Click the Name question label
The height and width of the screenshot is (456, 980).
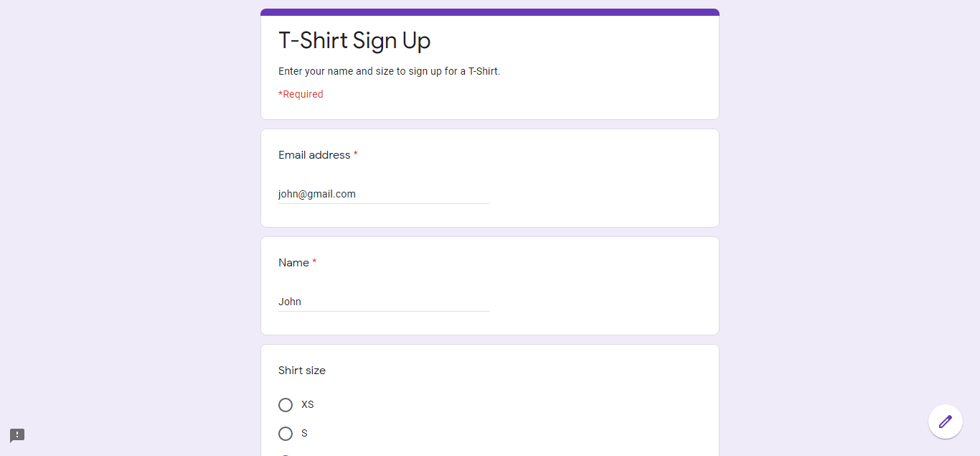[293, 263]
